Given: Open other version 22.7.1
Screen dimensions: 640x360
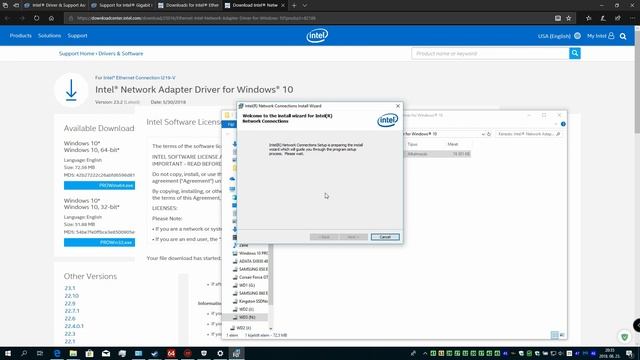Looking at the screenshot, I should point(72,311).
